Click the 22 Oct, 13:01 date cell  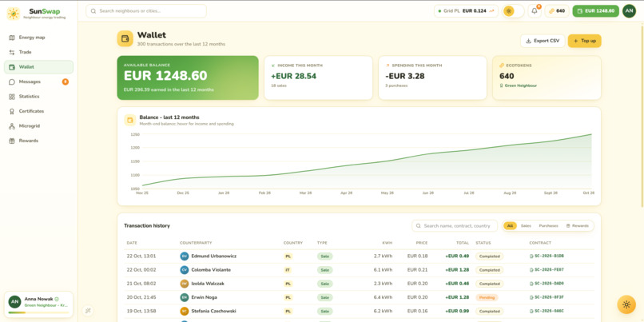coord(141,256)
